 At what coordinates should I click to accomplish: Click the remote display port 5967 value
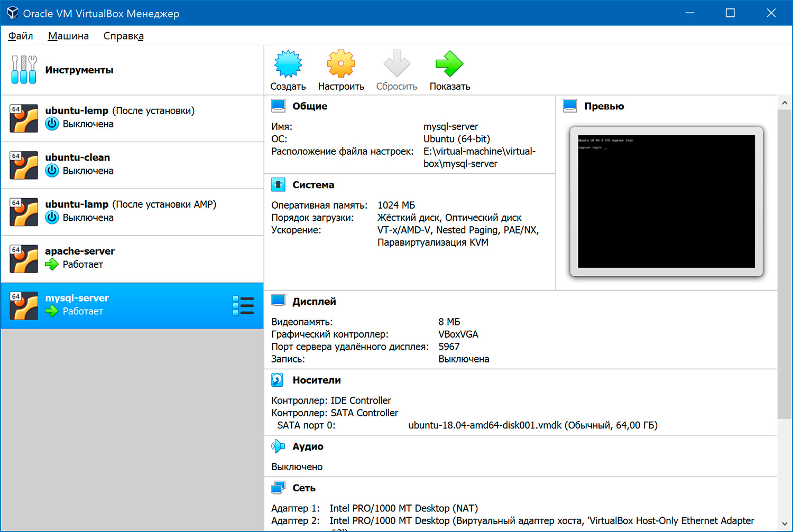click(x=449, y=347)
